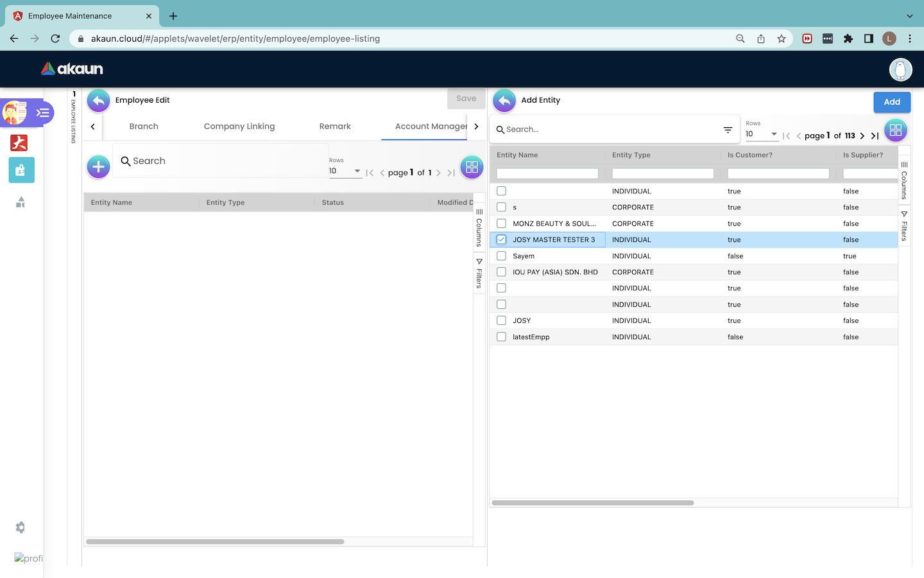Select the latestEmpp row checkbox
This screenshot has height=578, width=924.
pos(501,337)
